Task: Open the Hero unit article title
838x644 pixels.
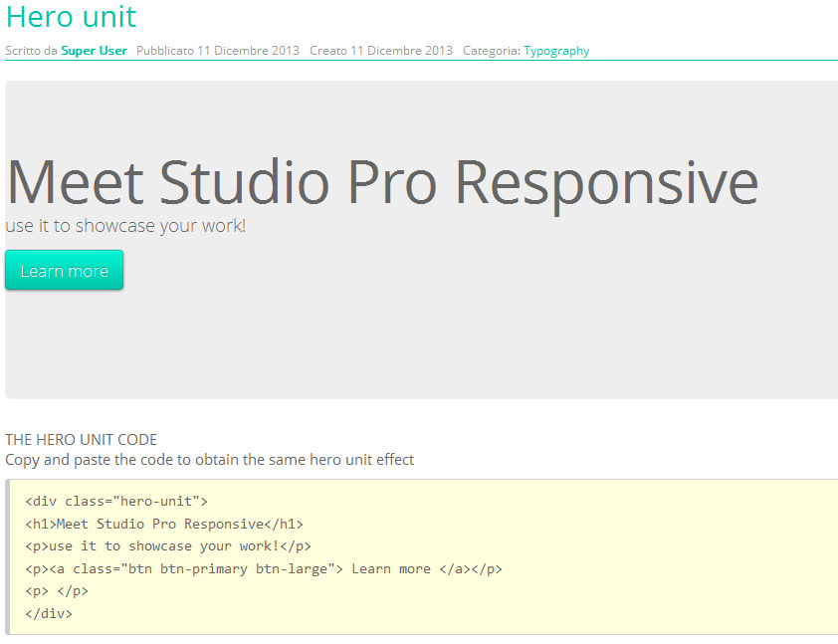Action: (71, 17)
